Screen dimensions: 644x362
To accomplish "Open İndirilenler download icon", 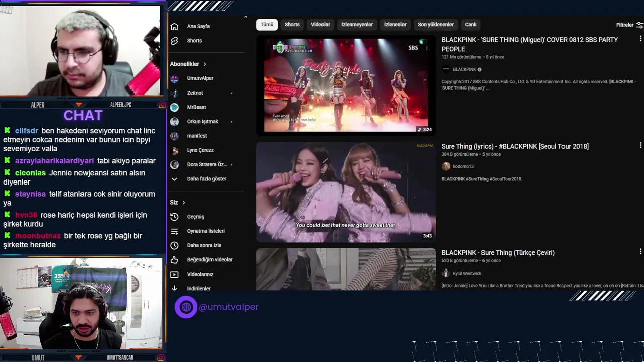I will click(x=174, y=288).
